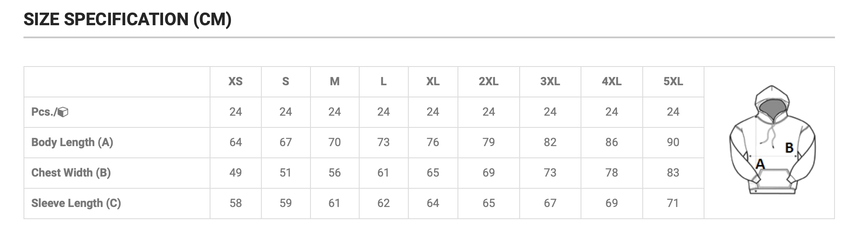Click chest width value 49 for XS

tap(235, 173)
